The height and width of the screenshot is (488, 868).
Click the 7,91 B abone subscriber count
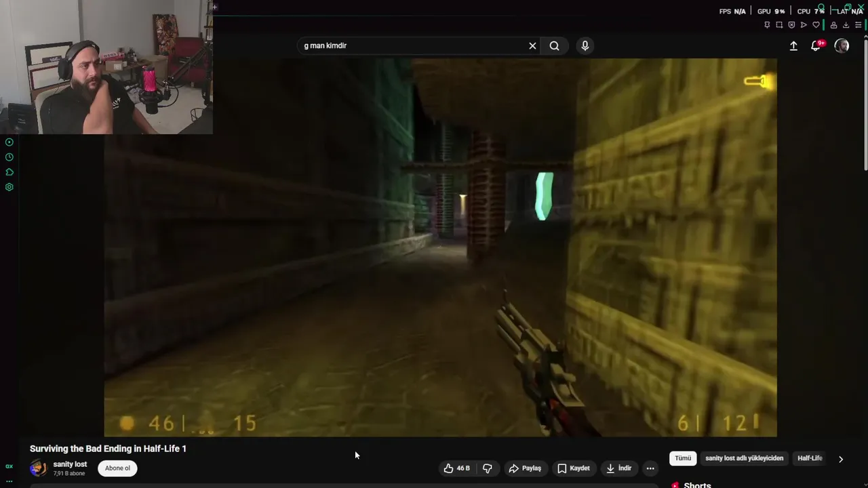[x=69, y=473]
